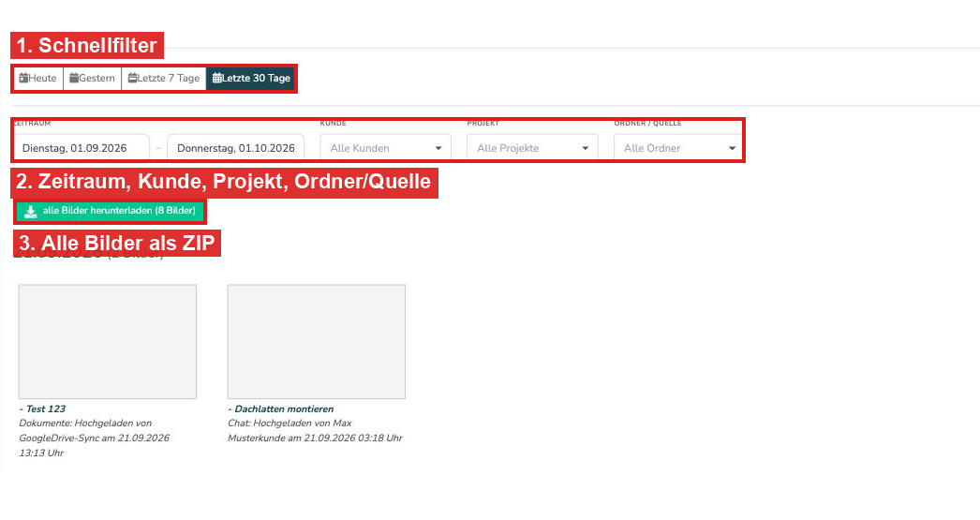Click the calendar icon in Letzte 7 Tage
The height and width of the screenshot is (520, 980).
click(132, 78)
